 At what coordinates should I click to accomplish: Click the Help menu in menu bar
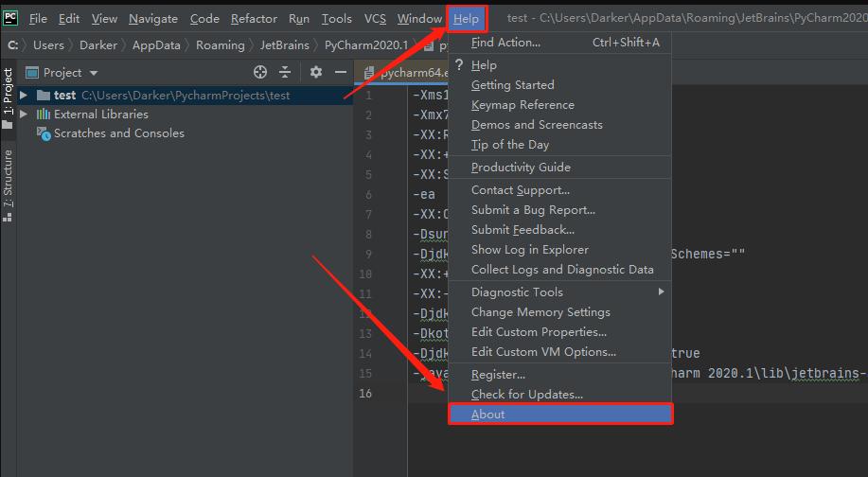[466, 19]
